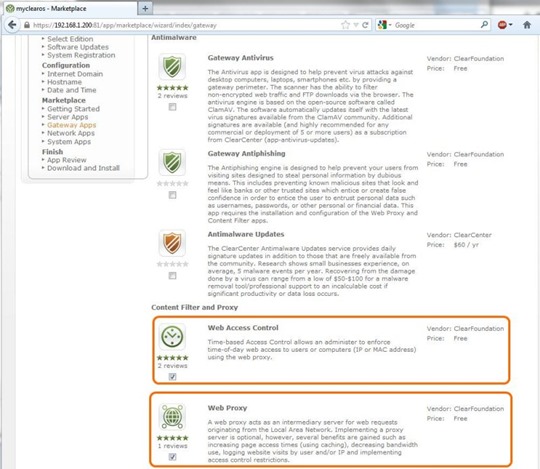
Task: Click the Web Proxy title
Action: [227, 408]
